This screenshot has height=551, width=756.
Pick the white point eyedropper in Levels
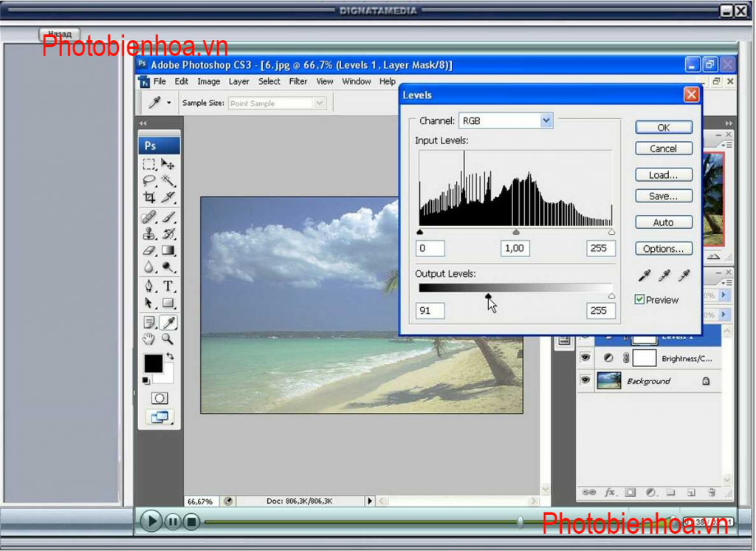(x=684, y=275)
